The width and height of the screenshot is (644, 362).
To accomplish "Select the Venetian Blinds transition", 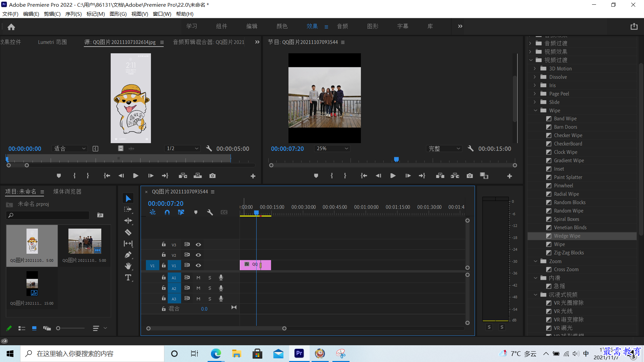I will [570, 228].
